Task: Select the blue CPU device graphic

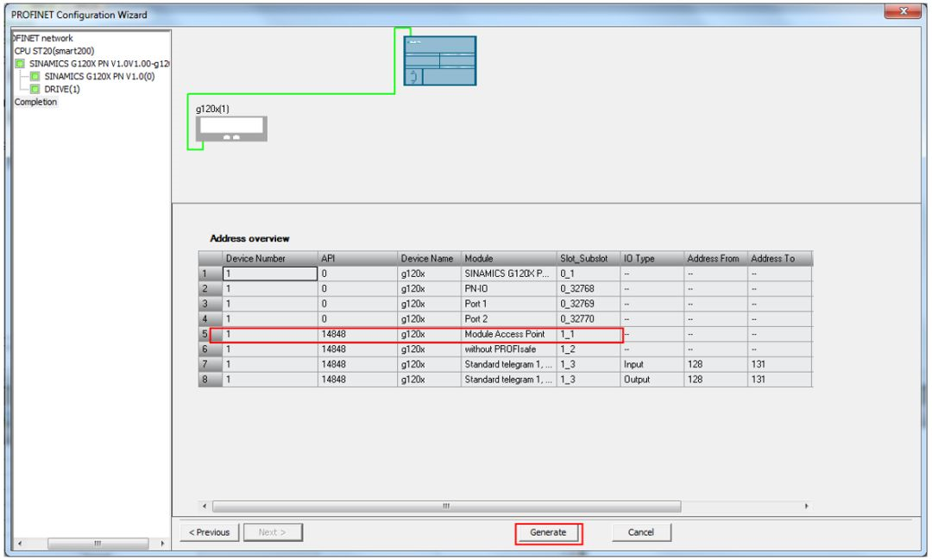Action: point(440,60)
